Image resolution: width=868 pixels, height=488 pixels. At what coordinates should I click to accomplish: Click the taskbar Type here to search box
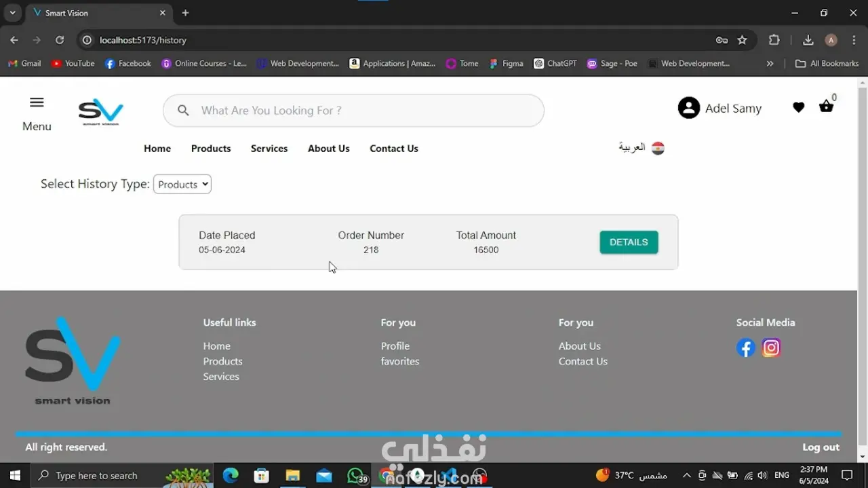point(122,475)
